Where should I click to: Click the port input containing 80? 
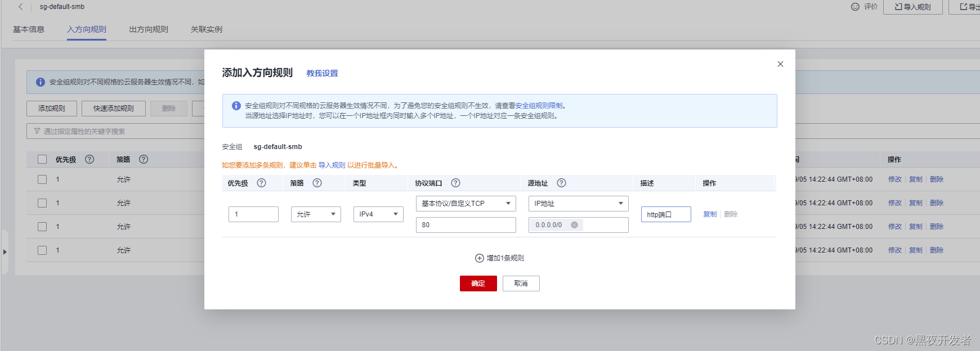point(466,225)
